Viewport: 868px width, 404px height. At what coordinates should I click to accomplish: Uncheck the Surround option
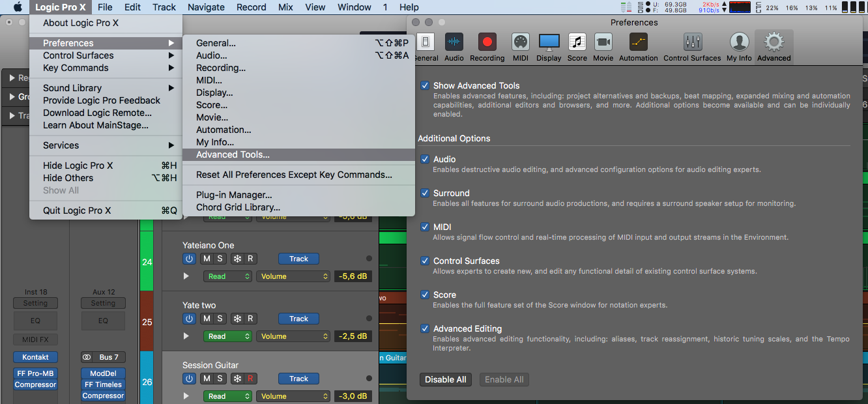425,193
